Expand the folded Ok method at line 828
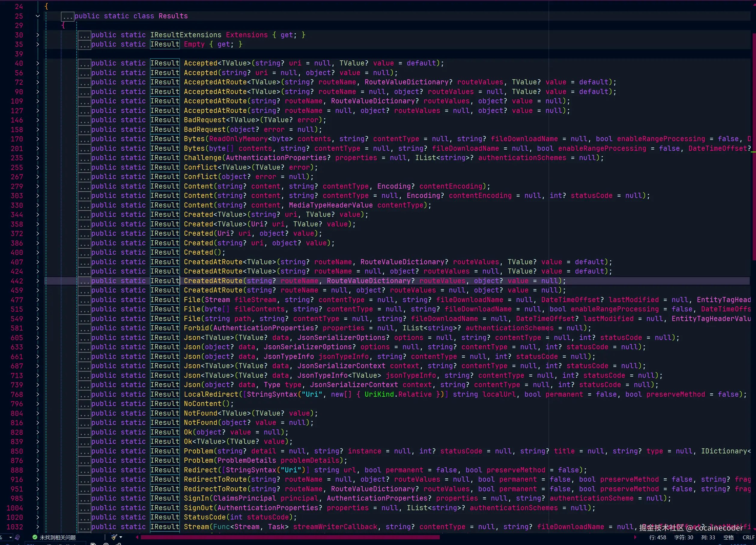 [x=38, y=432]
